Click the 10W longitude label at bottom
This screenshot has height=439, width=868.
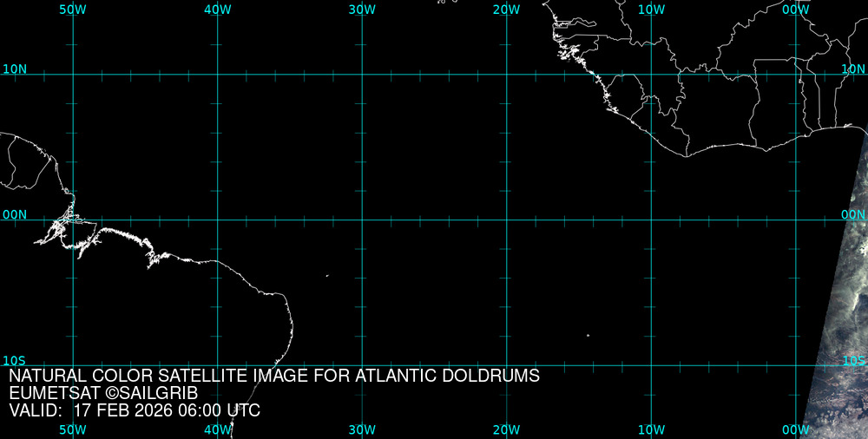pos(651,429)
